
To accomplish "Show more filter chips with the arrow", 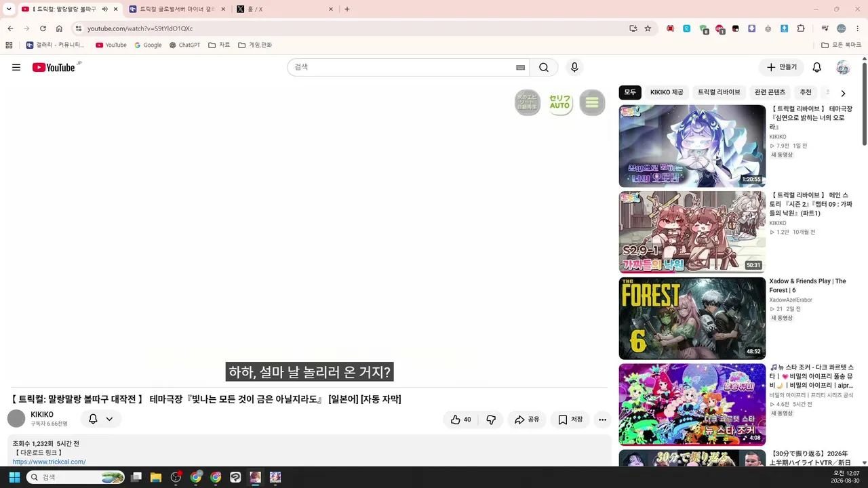I will [843, 93].
